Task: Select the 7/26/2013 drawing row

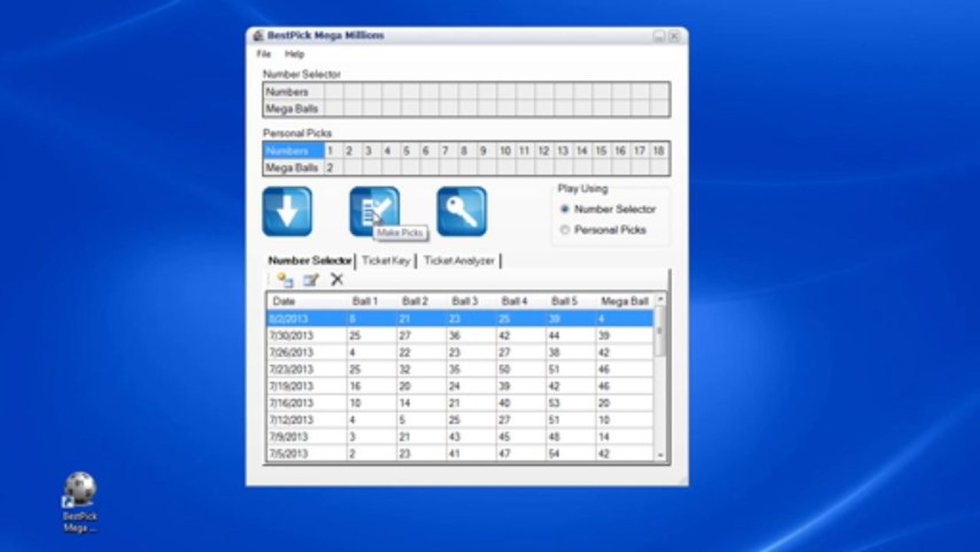Action: tap(461, 352)
